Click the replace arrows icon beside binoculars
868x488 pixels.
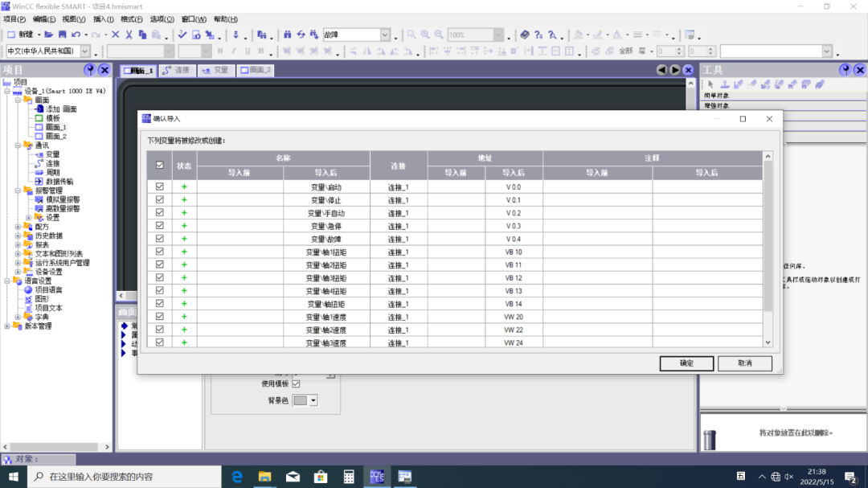pyautogui.click(x=301, y=35)
